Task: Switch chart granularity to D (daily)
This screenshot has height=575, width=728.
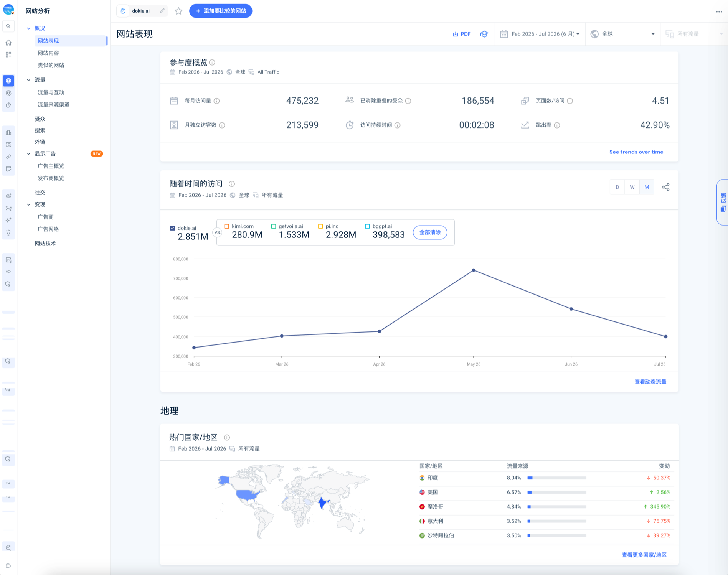Action: pos(617,187)
